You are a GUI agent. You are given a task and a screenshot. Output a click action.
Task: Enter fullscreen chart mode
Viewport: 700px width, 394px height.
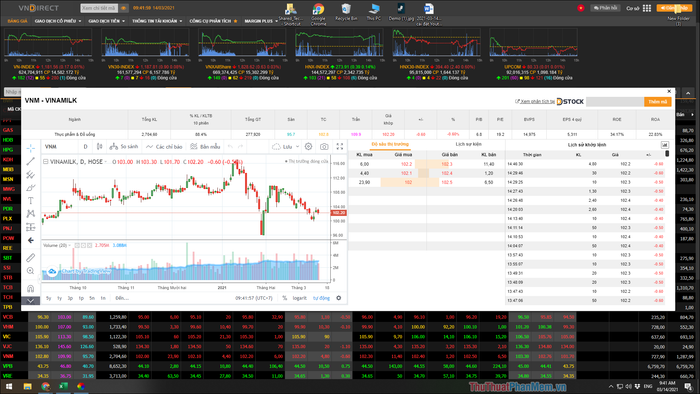click(340, 146)
